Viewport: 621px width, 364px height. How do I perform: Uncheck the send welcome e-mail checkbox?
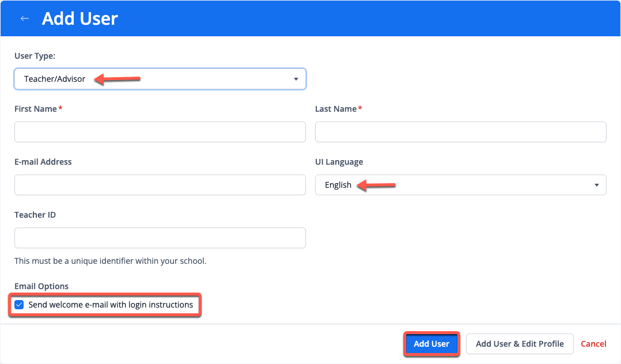click(20, 305)
